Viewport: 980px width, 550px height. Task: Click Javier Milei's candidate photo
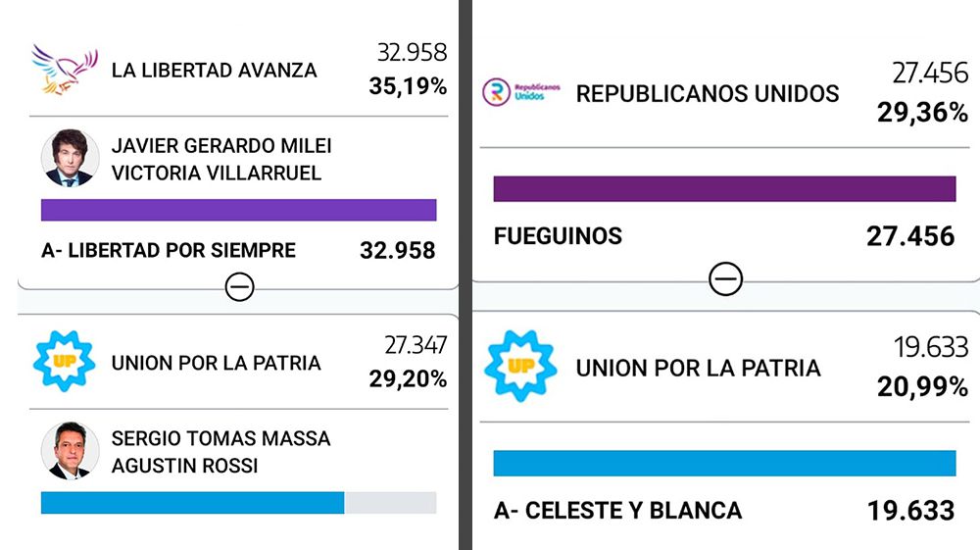click(70, 158)
